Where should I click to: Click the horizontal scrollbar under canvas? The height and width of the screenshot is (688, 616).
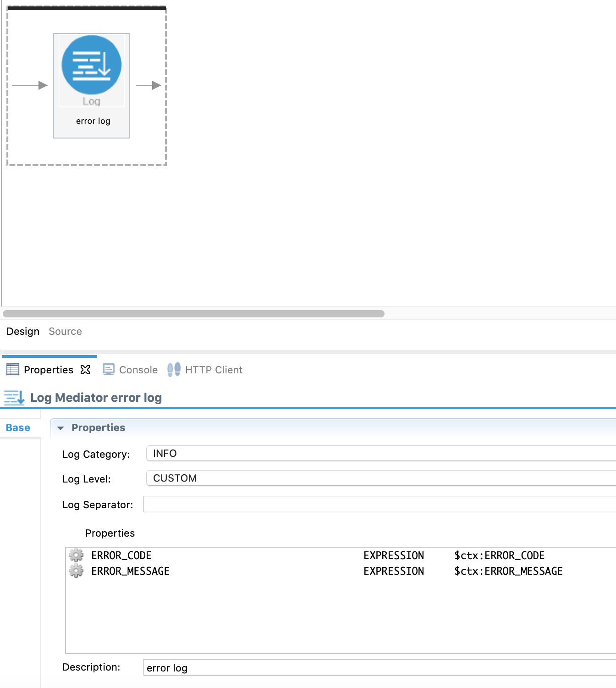pos(193,314)
